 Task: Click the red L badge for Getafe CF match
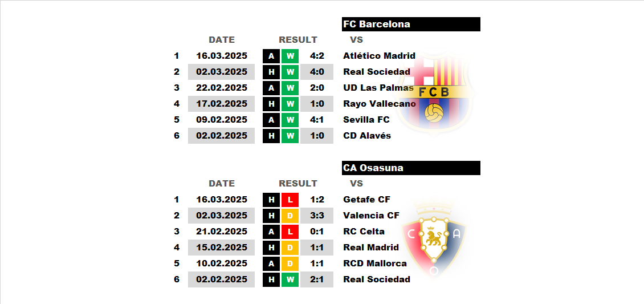pyautogui.click(x=290, y=200)
